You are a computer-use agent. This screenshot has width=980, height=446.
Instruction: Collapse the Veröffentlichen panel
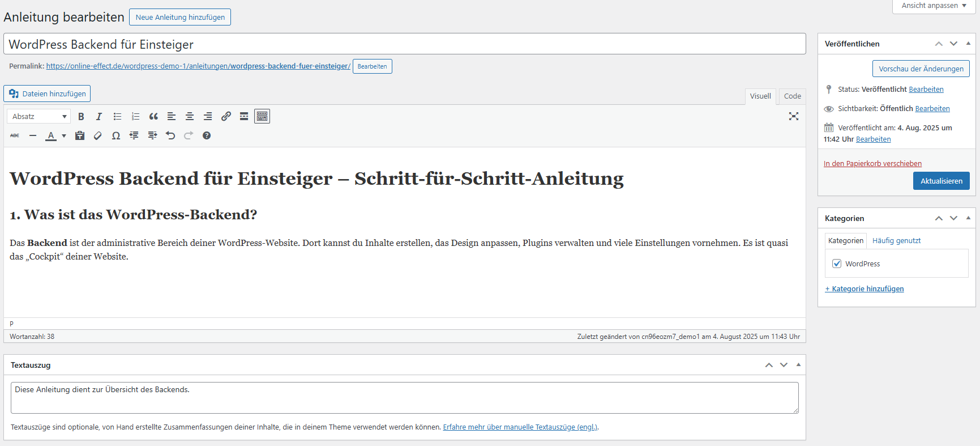968,44
